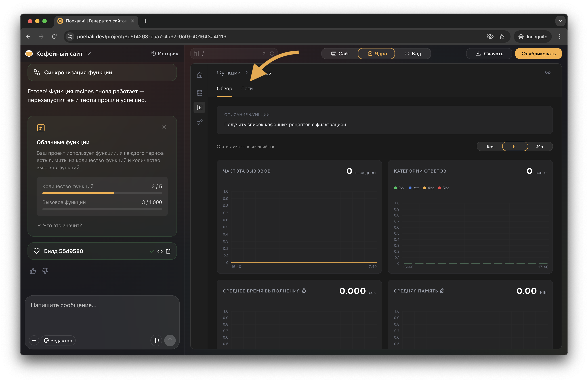Screen dimensions: 588x382
Task: Give a thumbs up to response
Action: [33, 271]
